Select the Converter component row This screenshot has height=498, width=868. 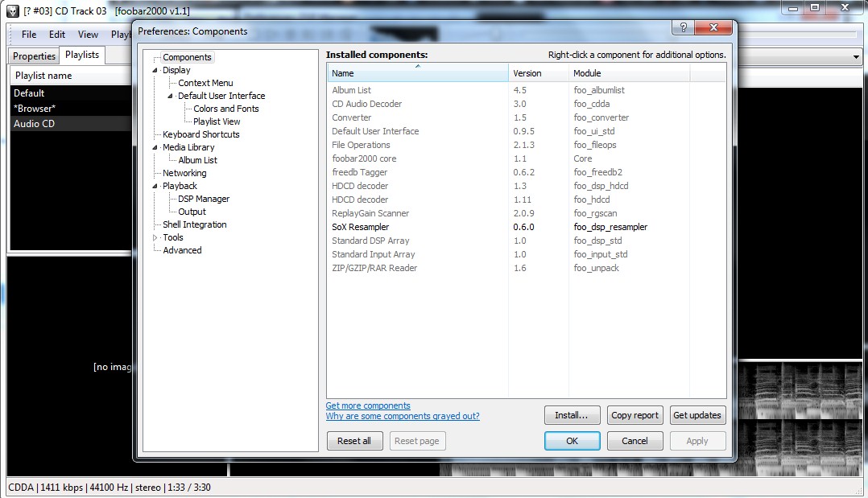click(526, 117)
